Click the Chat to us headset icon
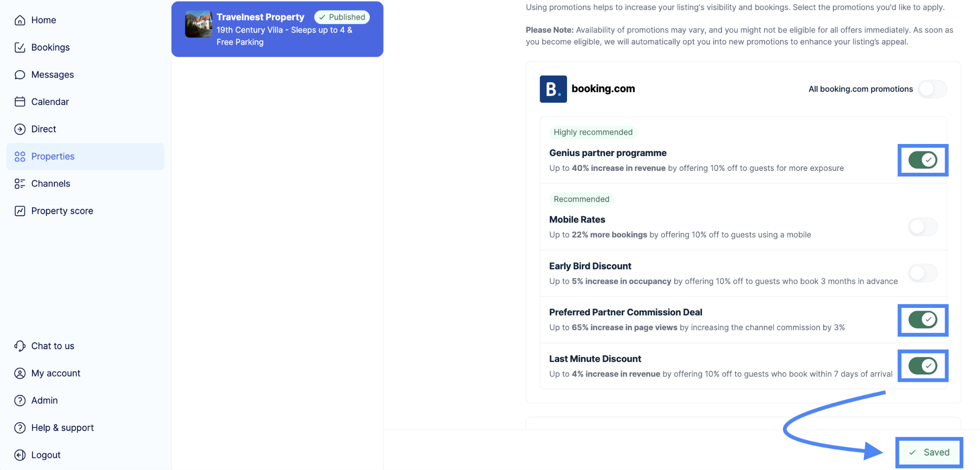This screenshot has height=470, width=980. pos(19,346)
